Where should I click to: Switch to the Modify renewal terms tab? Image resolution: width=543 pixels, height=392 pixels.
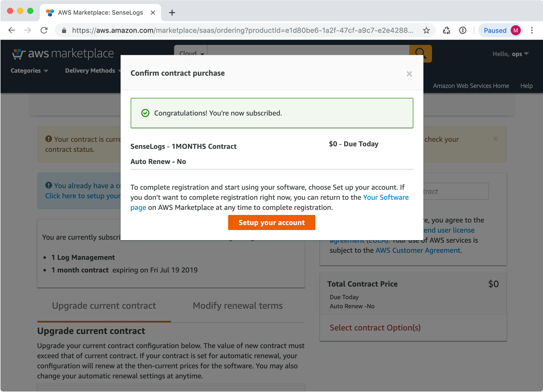pyautogui.click(x=238, y=306)
